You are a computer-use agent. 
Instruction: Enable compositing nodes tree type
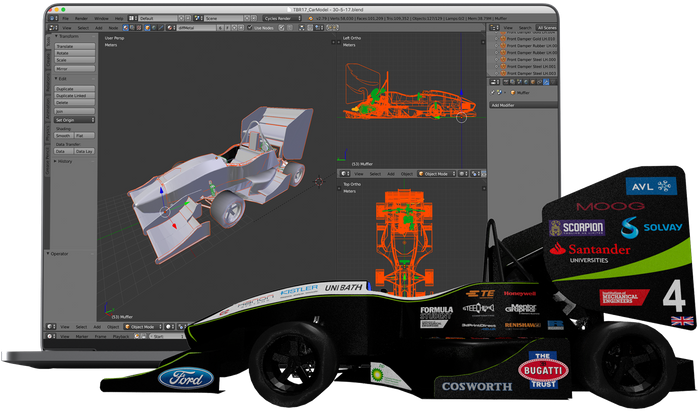132,28
